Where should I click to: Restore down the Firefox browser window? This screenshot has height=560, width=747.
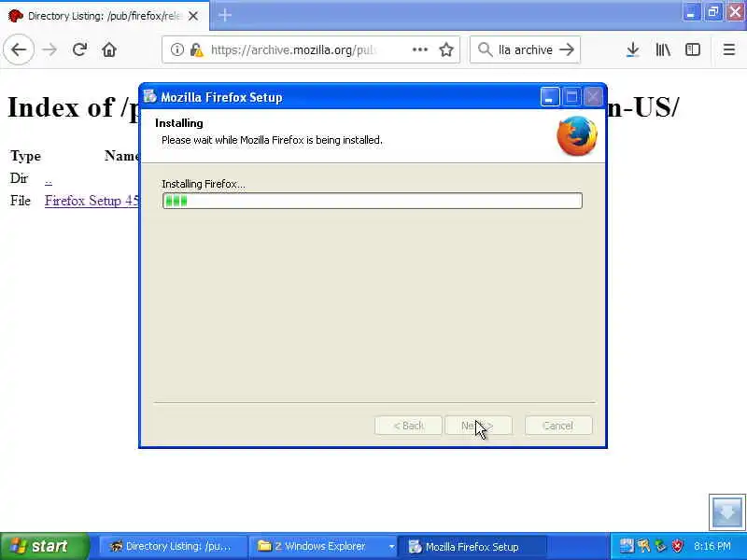point(713,12)
